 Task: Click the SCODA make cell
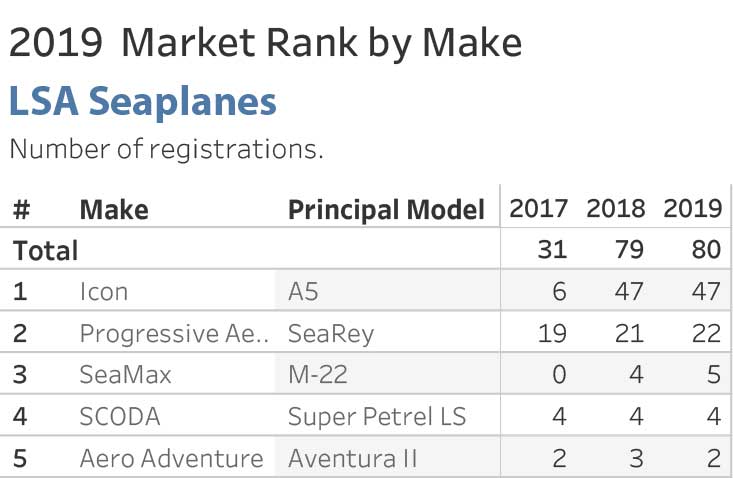pyautogui.click(x=120, y=416)
